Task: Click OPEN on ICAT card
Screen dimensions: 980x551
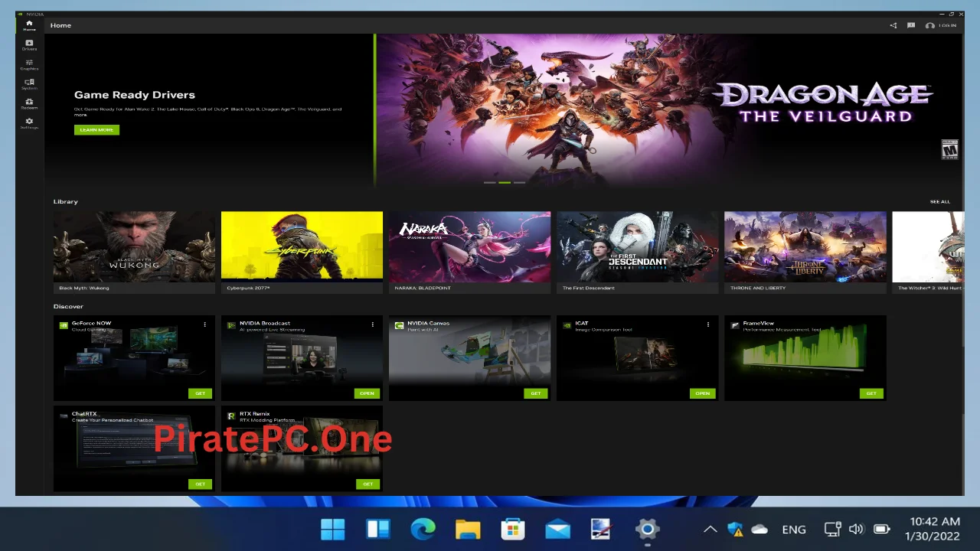Action: click(x=703, y=393)
